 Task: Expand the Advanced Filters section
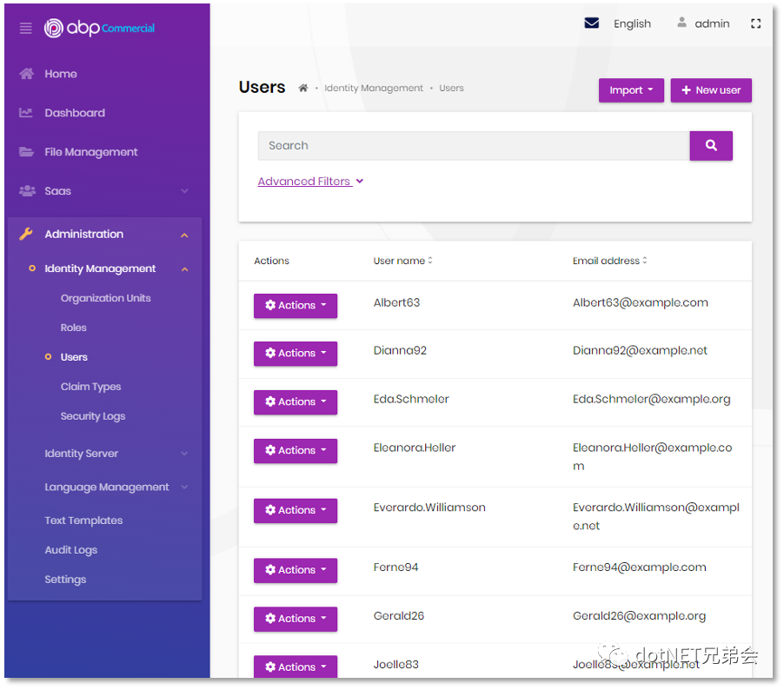[310, 182]
